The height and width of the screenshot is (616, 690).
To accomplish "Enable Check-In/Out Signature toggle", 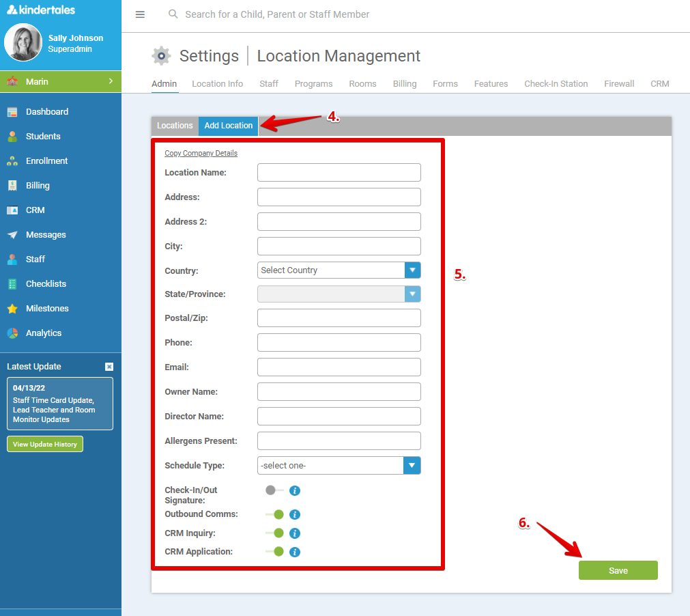I will (x=274, y=490).
